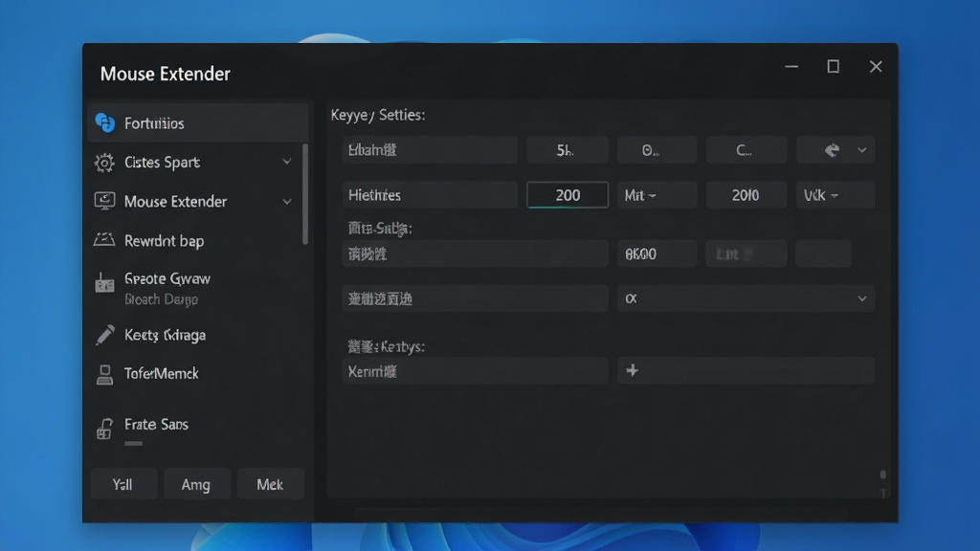Image resolution: width=980 pixels, height=551 pixels.
Task: Expand the Cistes Spart sidebar chevron
Action: 287,162
